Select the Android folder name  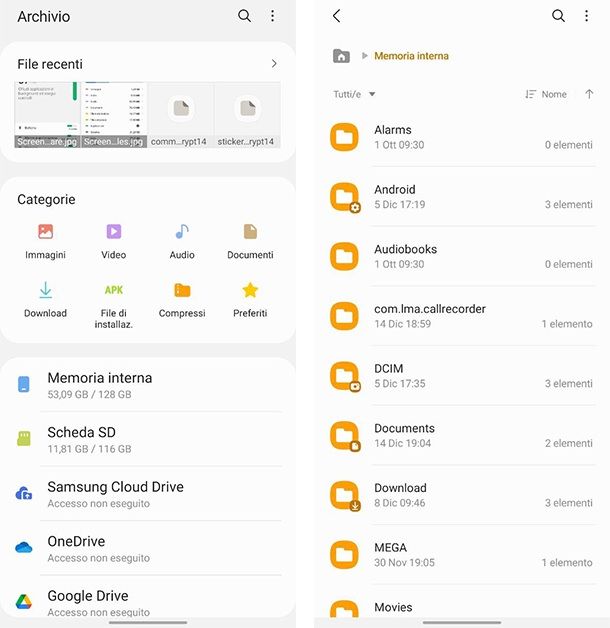395,189
